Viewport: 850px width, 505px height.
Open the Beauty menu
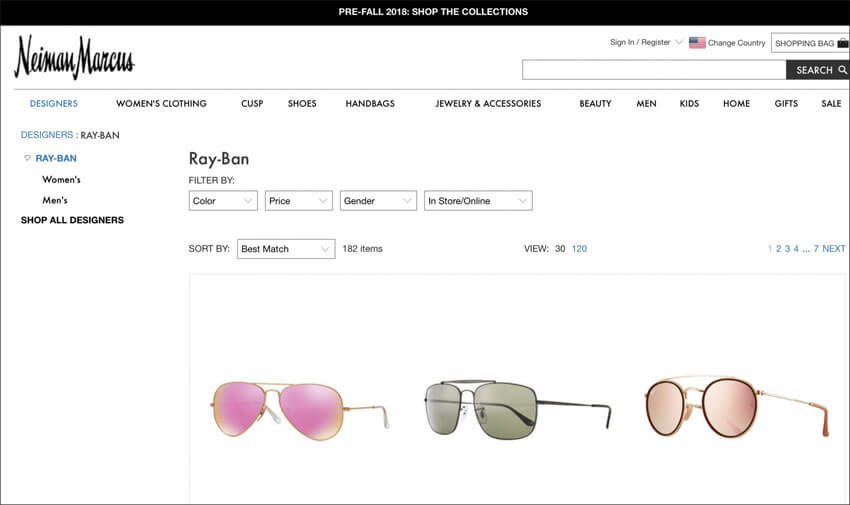pos(595,103)
